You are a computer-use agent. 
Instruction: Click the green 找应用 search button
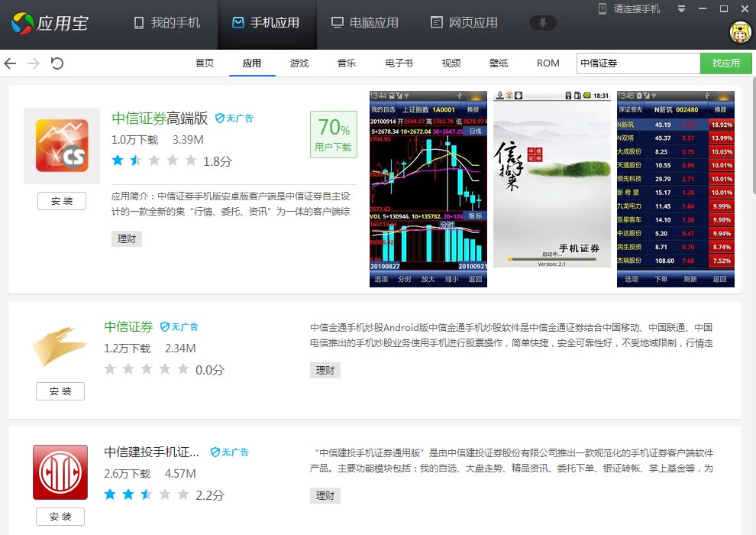[x=726, y=63]
